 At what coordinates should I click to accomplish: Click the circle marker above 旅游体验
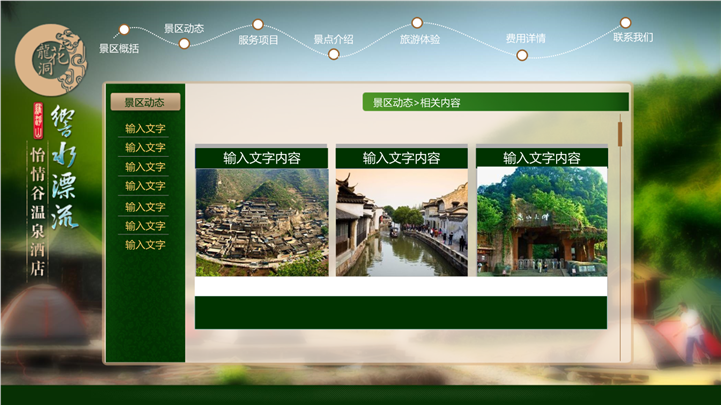tap(417, 22)
